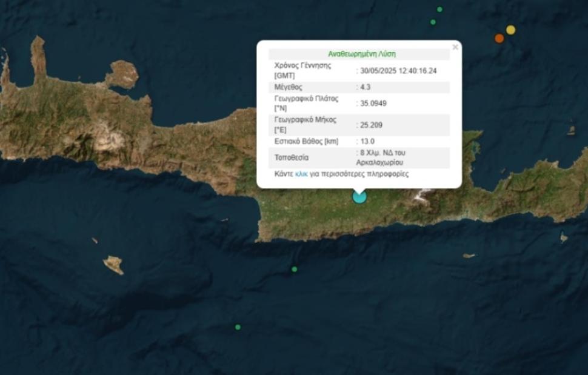Screen dimensions: 588x375
Task: Click the green marker just below the northernmost one
Action: 433,22
